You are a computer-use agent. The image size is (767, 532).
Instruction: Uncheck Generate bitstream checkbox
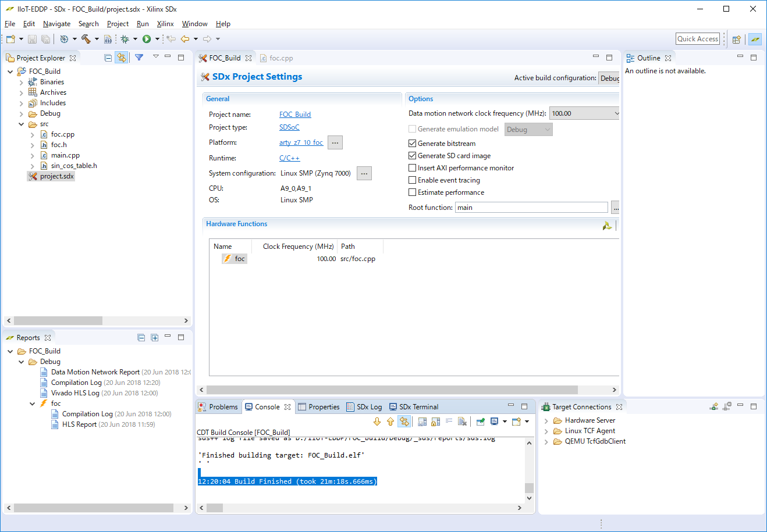point(413,144)
